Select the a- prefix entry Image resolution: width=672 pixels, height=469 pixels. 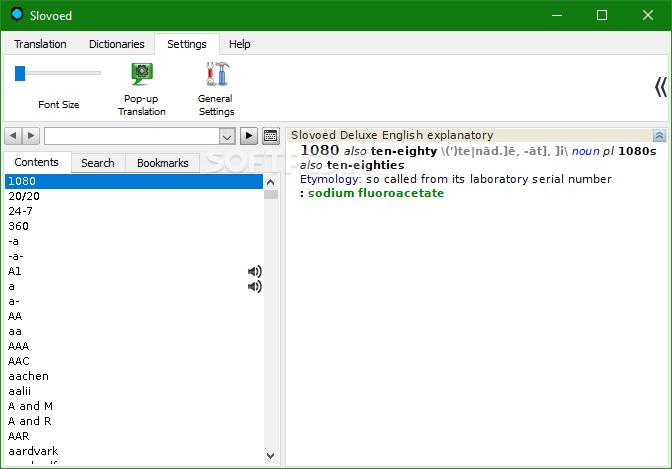[134, 301]
